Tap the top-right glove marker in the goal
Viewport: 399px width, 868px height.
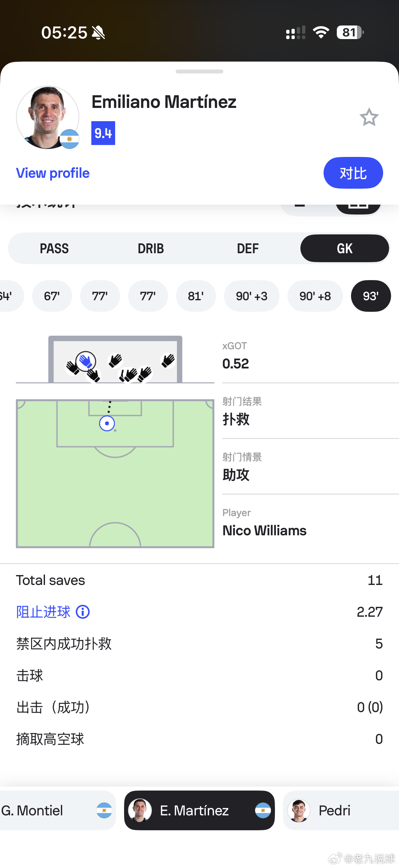pyautogui.click(x=168, y=360)
